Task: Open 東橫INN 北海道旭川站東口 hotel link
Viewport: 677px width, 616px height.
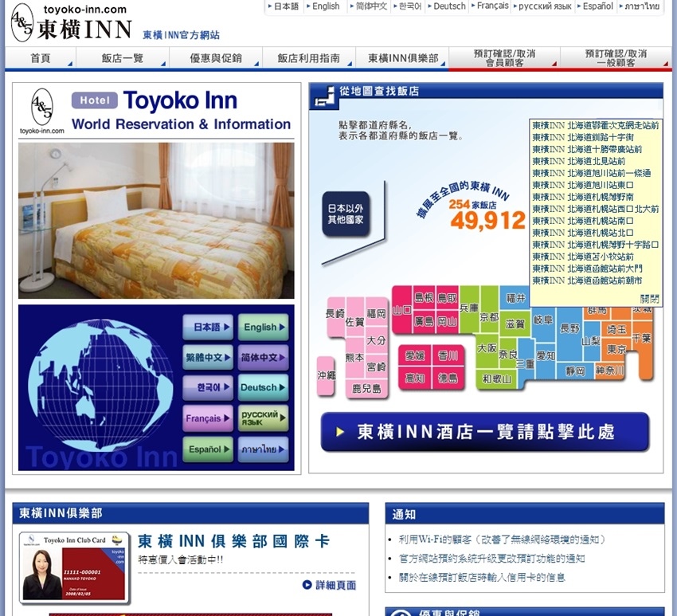Action: (583, 185)
